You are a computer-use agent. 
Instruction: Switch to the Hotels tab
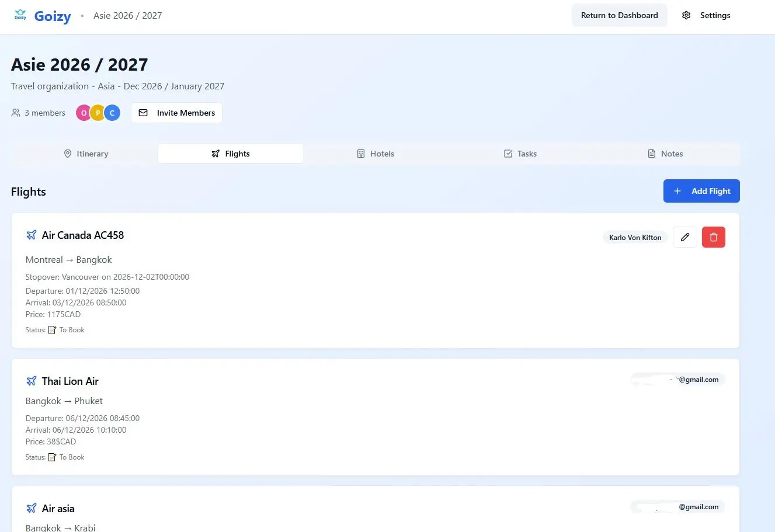click(x=375, y=154)
